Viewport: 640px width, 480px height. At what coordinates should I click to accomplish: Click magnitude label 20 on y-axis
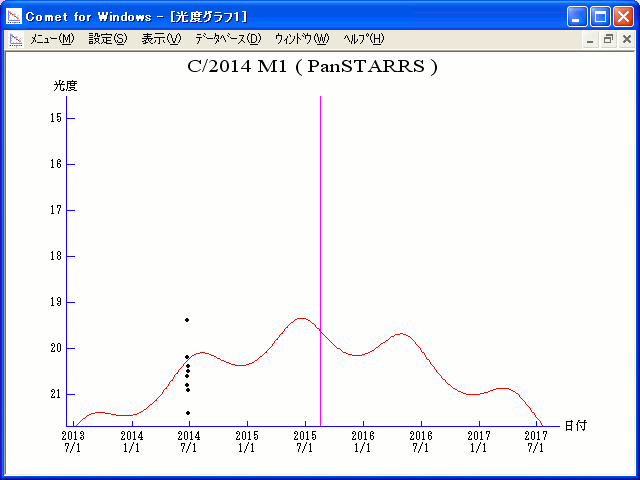click(56, 348)
